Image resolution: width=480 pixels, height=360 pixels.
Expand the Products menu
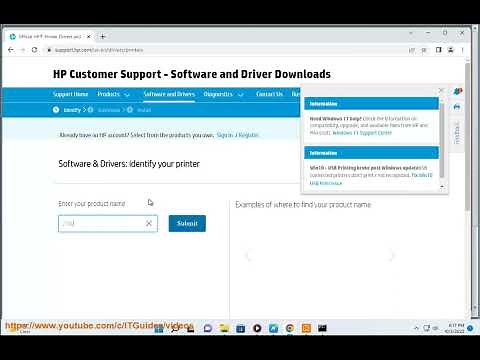coord(113,94)
